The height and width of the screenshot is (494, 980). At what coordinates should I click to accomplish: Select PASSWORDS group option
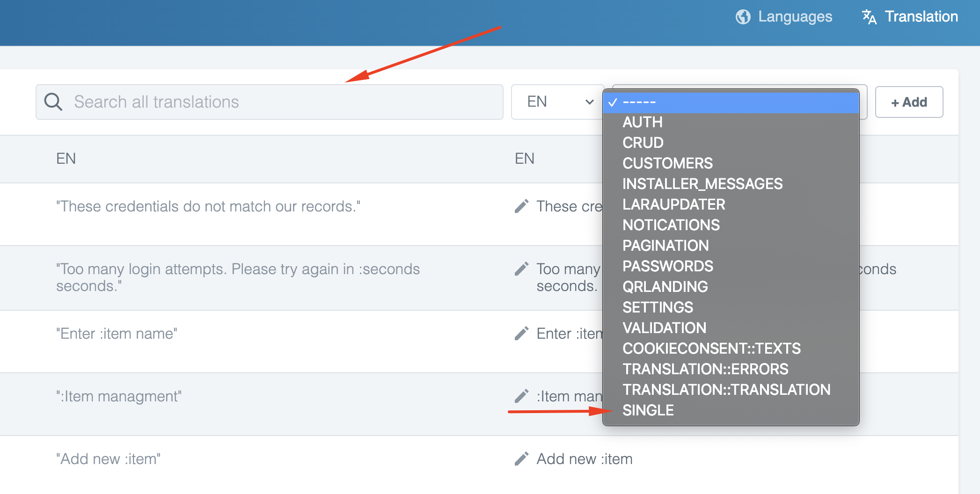(x=667, y=266)
